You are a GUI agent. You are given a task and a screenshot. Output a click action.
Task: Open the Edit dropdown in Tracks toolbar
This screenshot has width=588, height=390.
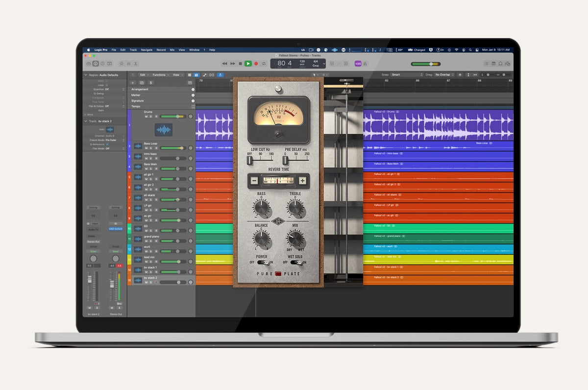[144, 75]
